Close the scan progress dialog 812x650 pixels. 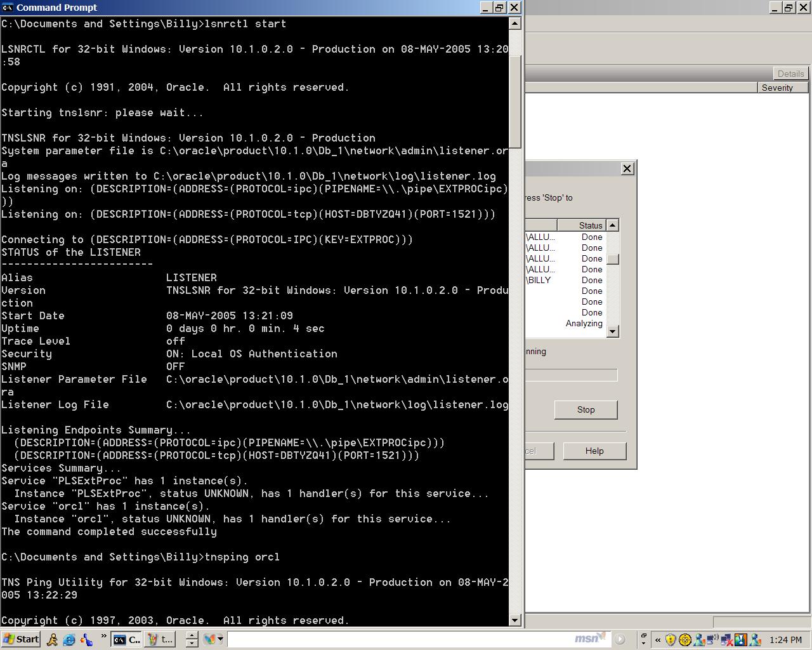627,168
